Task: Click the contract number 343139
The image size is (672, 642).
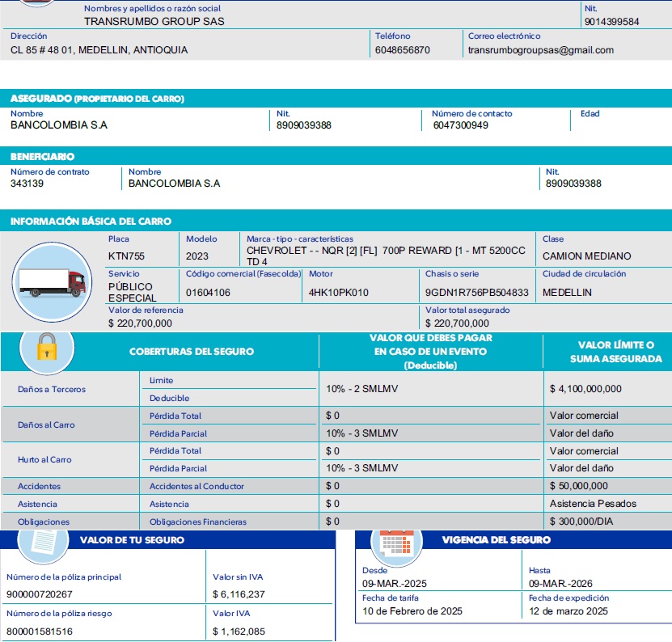Action: click(27, 184)
